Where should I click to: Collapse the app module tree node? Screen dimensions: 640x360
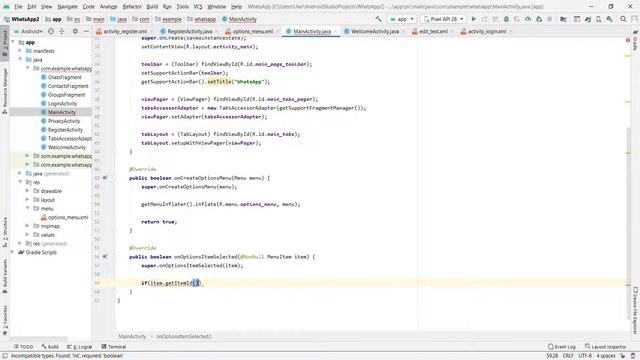[x=13, y=42]
